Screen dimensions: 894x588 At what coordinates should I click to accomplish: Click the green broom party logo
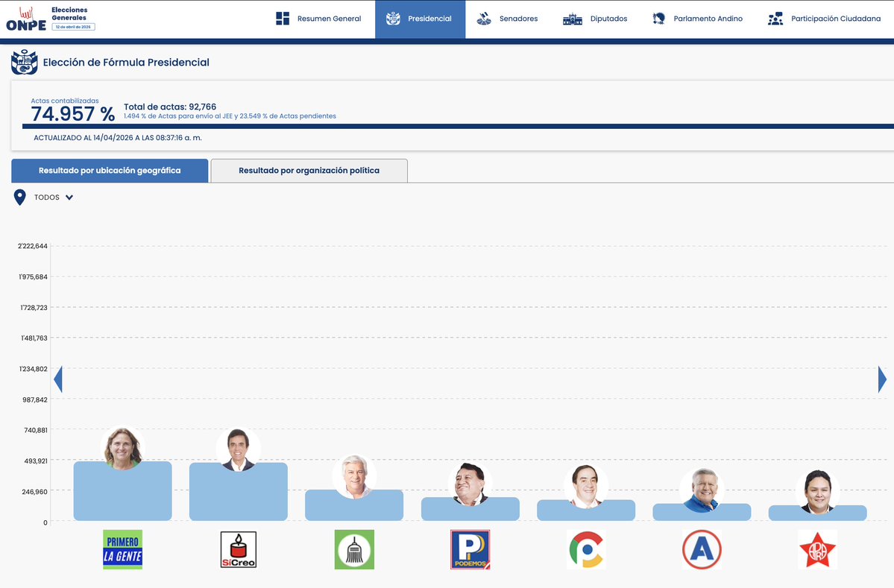coord(354,549)
